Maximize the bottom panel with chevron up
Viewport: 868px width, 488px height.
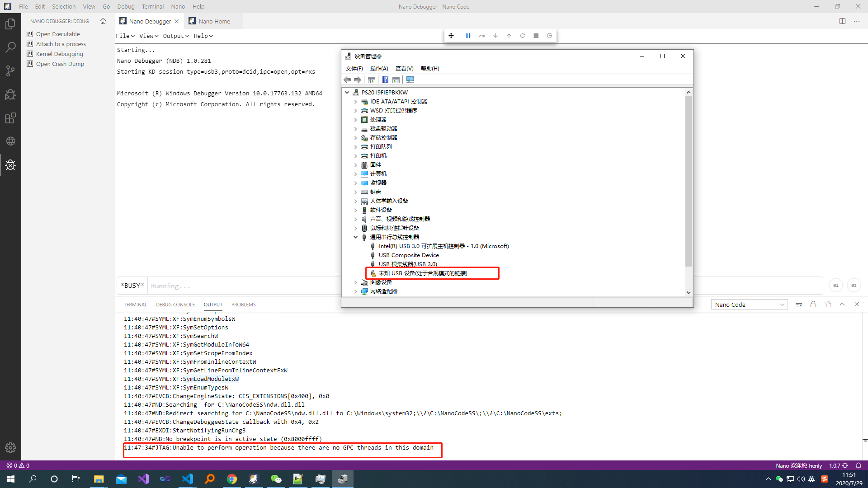(842, 305)
